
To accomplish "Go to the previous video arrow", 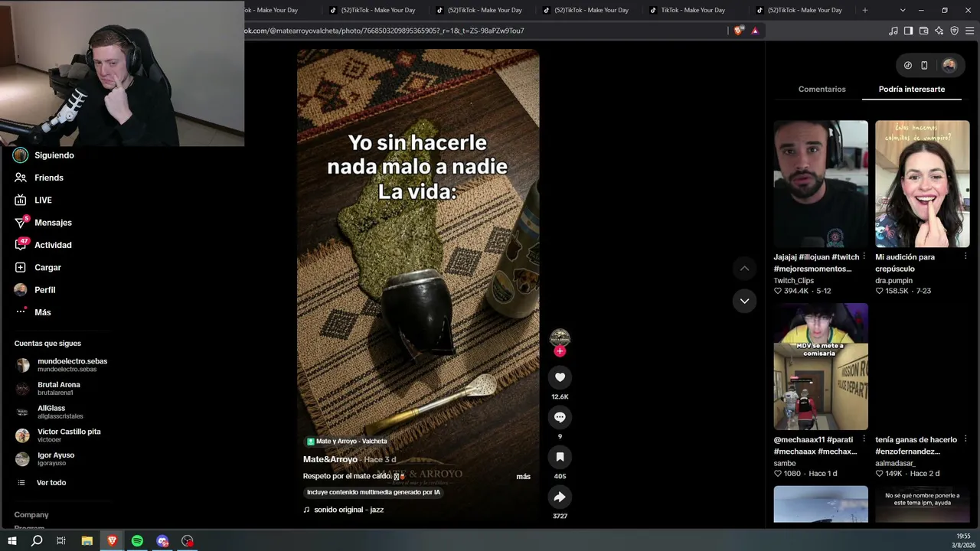I will pyautogui.click(x=744, y=268).
